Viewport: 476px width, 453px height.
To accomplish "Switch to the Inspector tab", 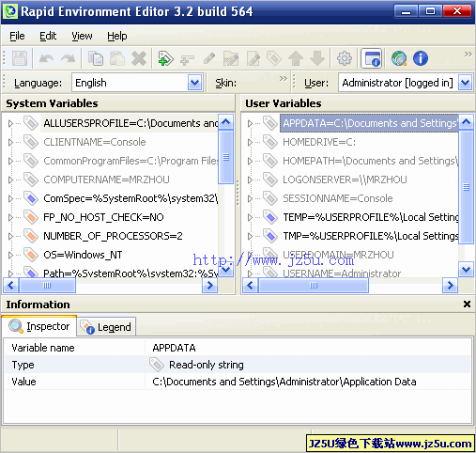I will tap(39, 326).
